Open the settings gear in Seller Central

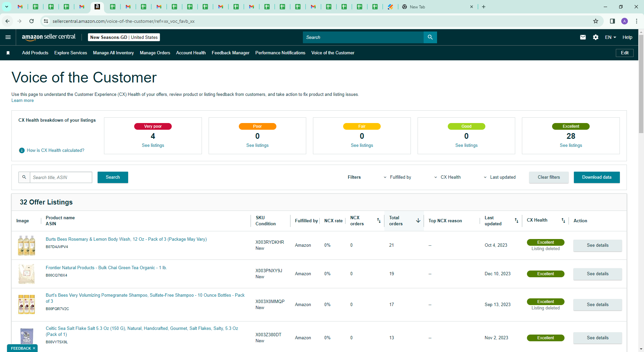click(596, 37)
